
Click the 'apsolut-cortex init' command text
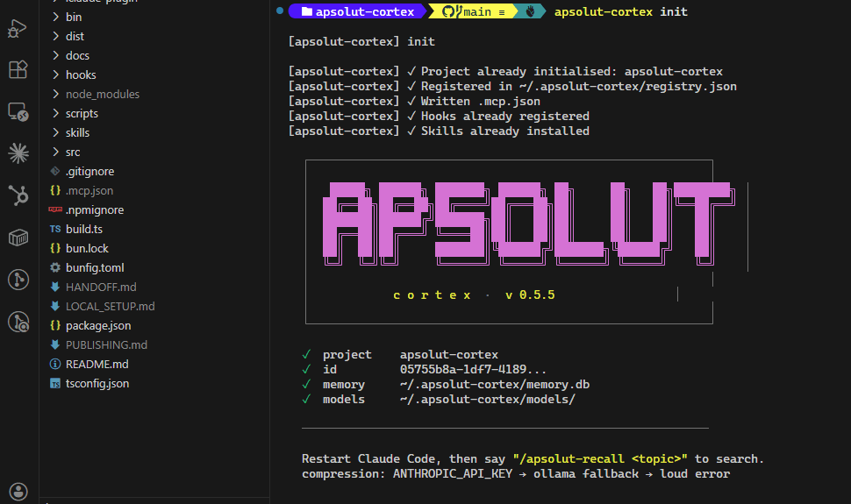[621, 12]
